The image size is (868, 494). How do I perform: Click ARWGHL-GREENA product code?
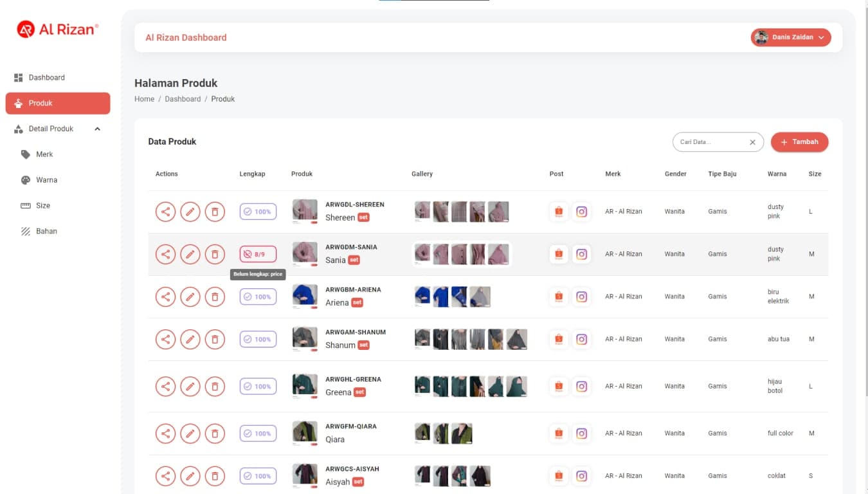[353, 380]
